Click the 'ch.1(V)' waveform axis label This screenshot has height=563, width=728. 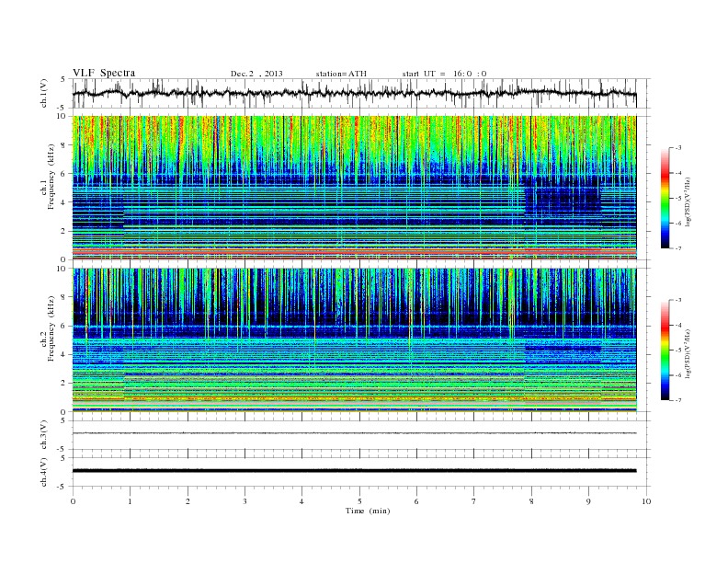pos(44,93)
